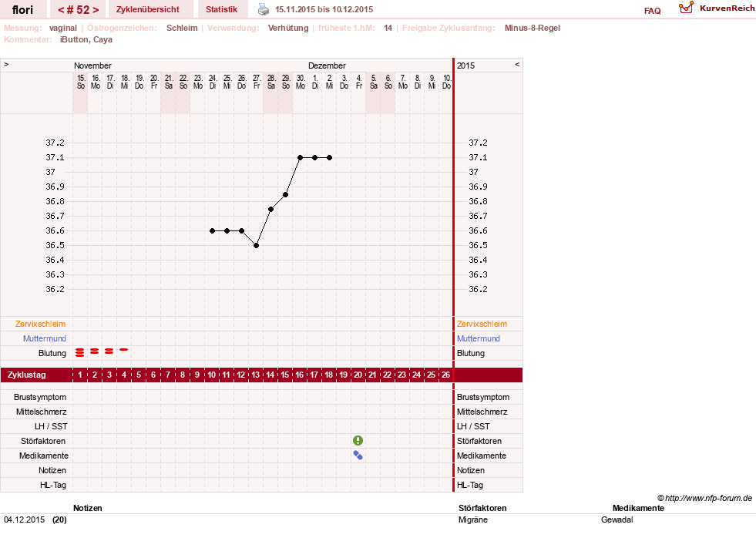Go to next cycle with right angle bracket
Screen dimensions: 756x538
click(96, 10)
